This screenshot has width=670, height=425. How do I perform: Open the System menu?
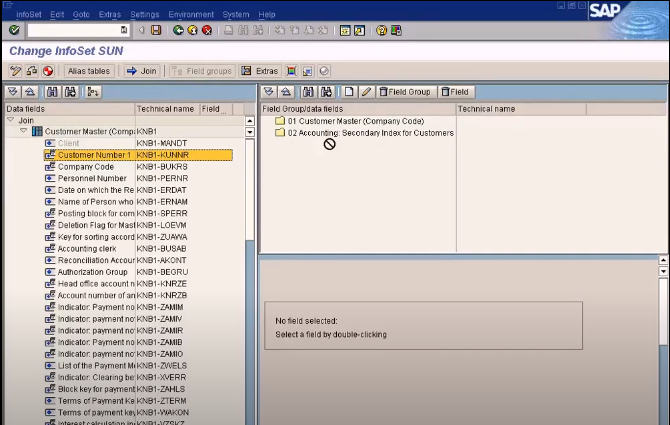click(236, 15)
